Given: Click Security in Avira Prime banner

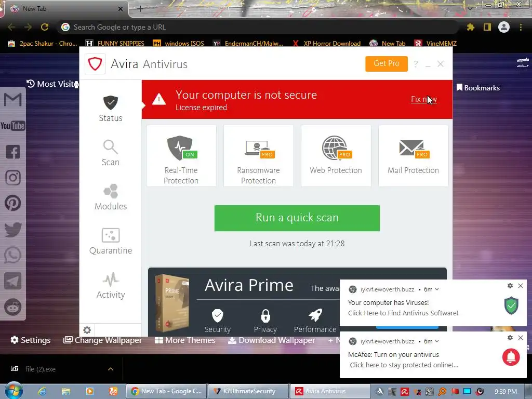Looking at the screenshot, I should tap(218, 321).
